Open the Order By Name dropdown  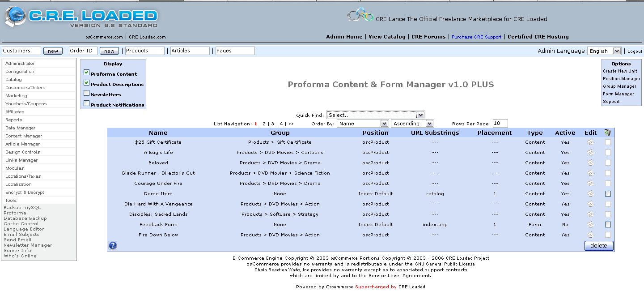point(363,124)
